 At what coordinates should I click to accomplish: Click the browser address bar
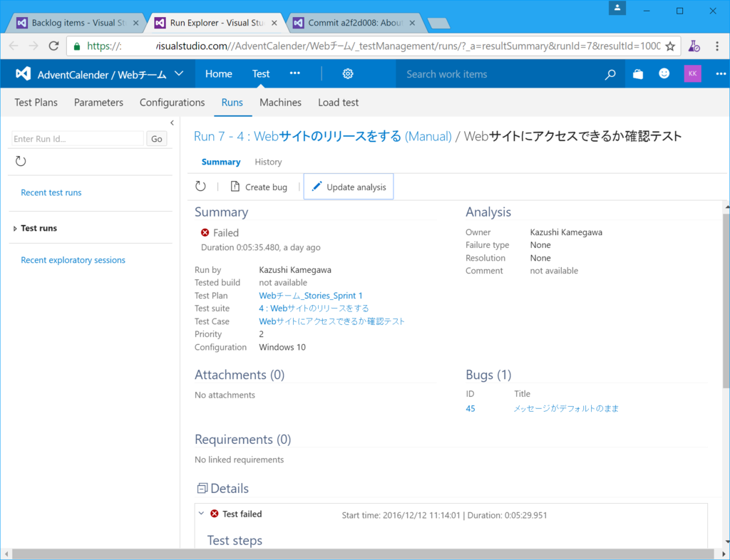pos(372,46)
